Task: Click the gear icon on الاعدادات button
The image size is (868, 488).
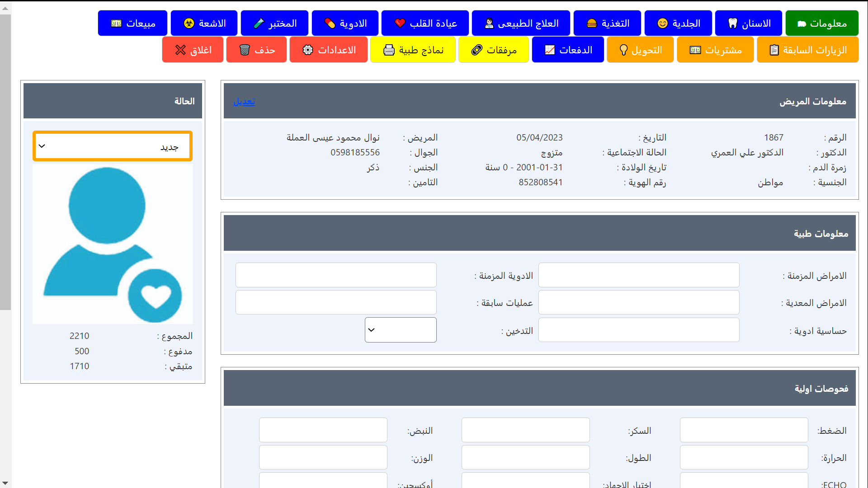Action: click(308, 50)
